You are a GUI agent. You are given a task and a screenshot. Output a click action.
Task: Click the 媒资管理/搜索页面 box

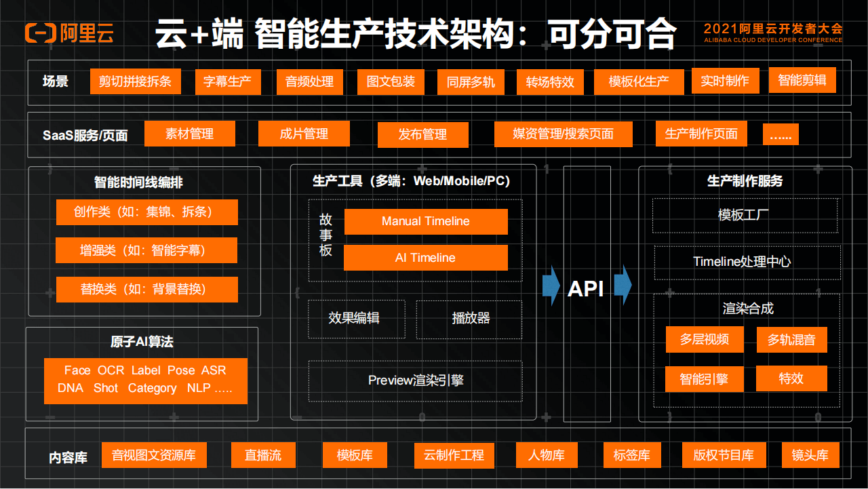click(x=564, y=134)
